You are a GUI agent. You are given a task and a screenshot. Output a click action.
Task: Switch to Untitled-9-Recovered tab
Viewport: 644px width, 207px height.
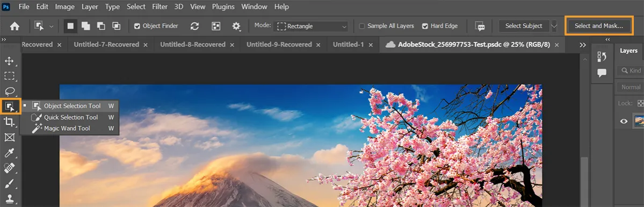279,45
